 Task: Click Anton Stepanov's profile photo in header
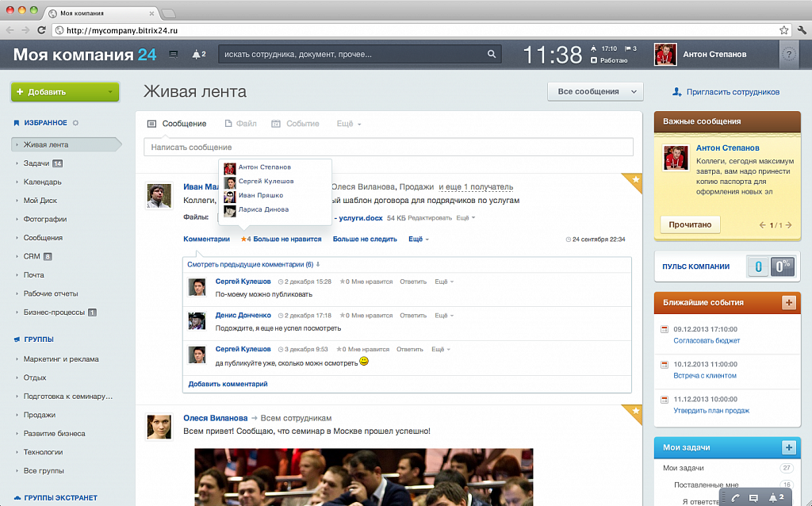pyautogui.click(x=665, y=55)
